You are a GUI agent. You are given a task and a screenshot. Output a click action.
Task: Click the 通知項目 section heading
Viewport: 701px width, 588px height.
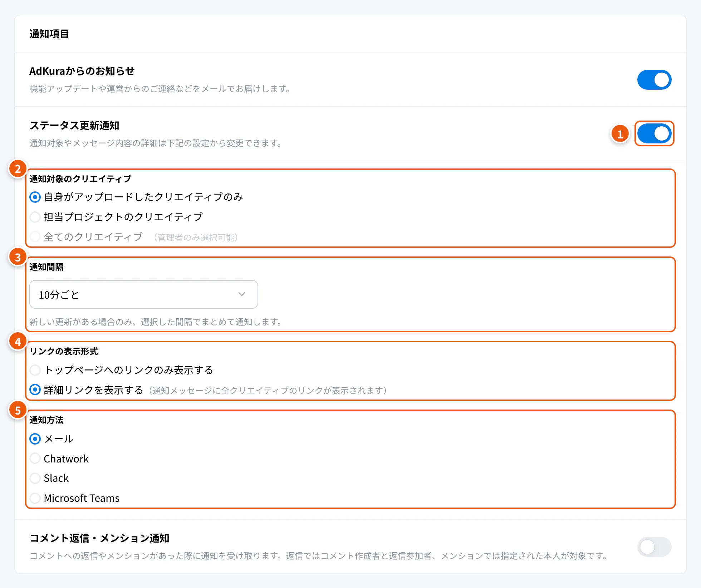pyautogui.click(x=49, y=34)
